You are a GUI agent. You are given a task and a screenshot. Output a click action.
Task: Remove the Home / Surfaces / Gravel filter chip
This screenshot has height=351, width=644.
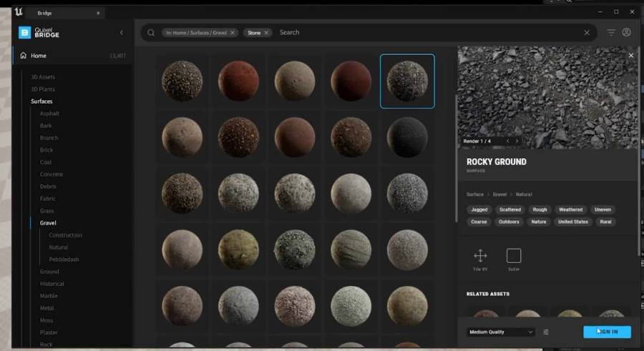coord(233,33)
